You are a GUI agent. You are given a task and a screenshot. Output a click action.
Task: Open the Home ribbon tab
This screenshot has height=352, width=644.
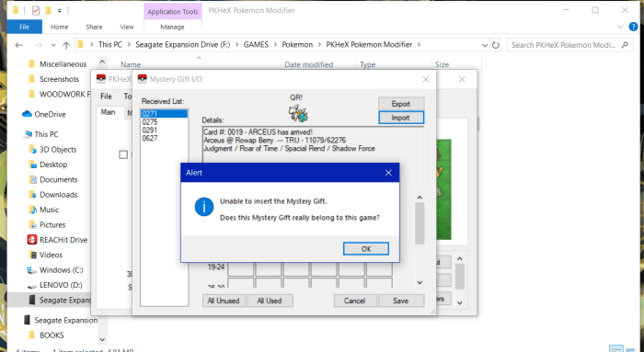(x=60, y=27)
